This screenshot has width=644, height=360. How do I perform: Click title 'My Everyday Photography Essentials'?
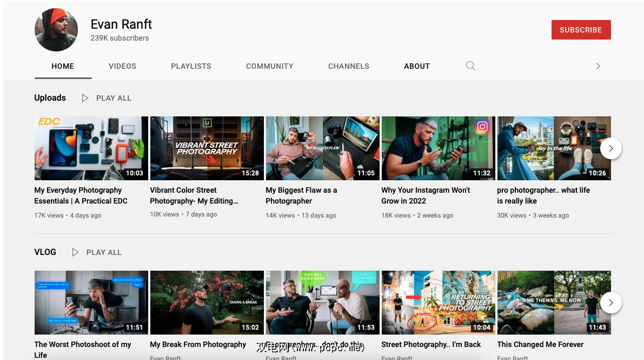(81, 195)
